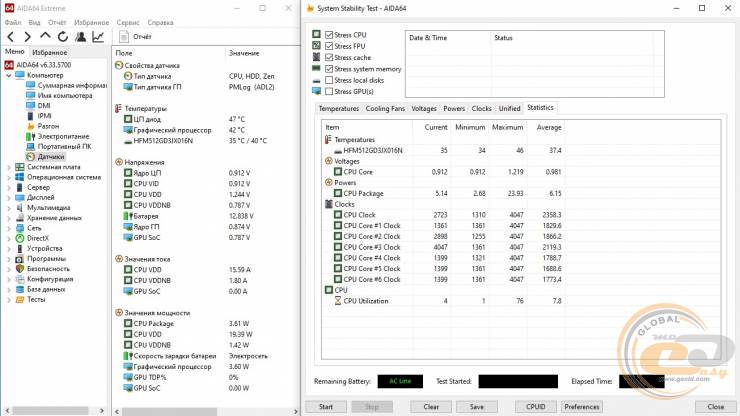Expand the Системная плата node

(8, 167)
